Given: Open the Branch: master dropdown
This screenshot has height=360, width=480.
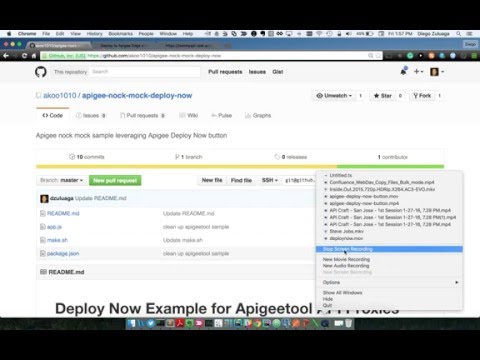Looking at the screenshot, I should point(61,180).
